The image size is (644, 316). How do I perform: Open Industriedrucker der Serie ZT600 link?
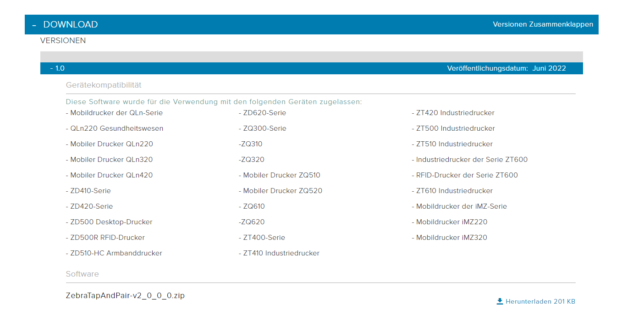click(x=470, y=160)
